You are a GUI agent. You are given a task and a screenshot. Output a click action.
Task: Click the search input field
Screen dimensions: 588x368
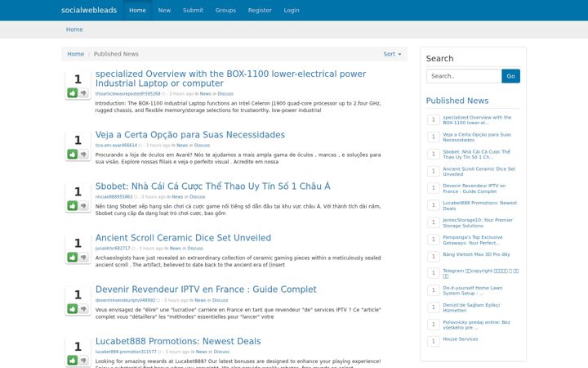pyautogui.click(x=464, y=76)
